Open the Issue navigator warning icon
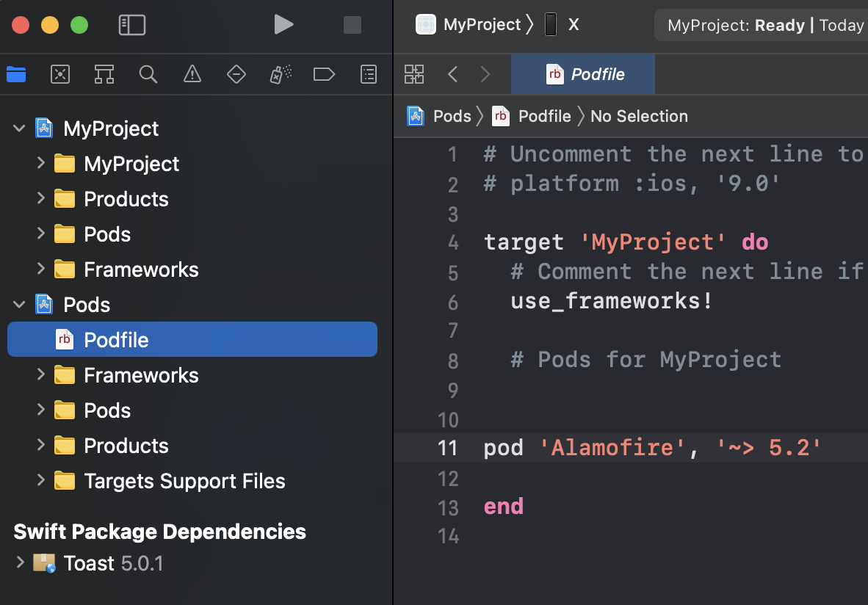This screenshot has width=868, height=605. pos(192,74)
